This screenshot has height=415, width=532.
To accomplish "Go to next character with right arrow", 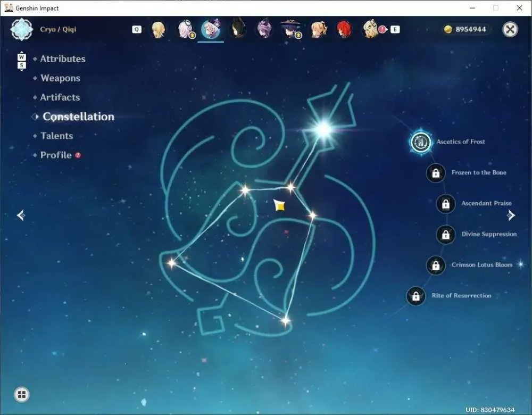I will click(x=511, y=215).
